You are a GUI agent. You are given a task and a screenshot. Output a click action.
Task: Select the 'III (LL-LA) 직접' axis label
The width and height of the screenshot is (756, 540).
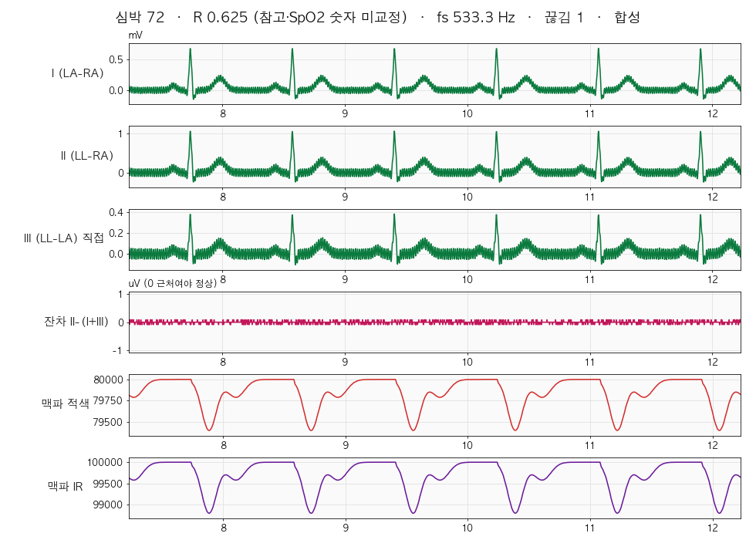point(63,238)
